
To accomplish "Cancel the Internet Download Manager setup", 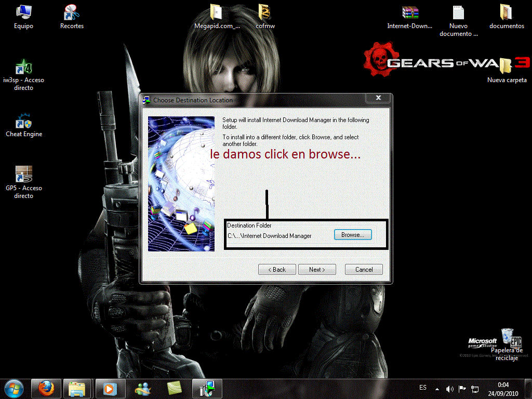I will coord(364,269).
